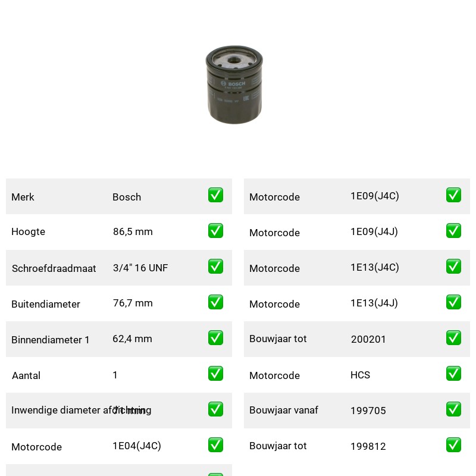Select the Schroefdraadmaat label text

54,268
